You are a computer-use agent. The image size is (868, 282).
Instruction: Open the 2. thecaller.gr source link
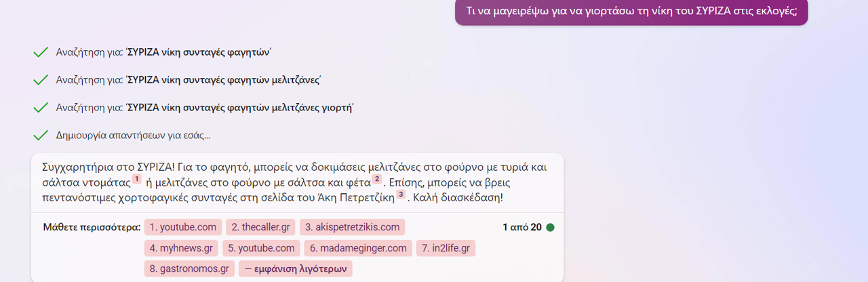pos(260,227)
